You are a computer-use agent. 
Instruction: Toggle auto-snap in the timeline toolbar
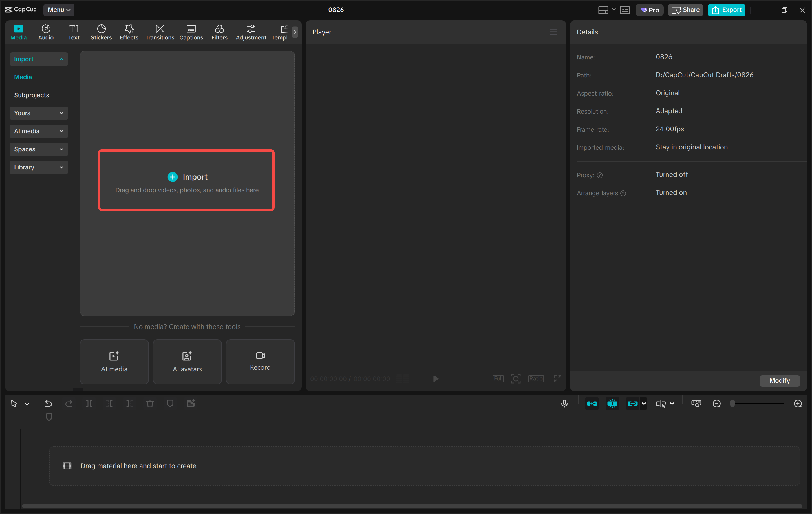pos(592,403)
